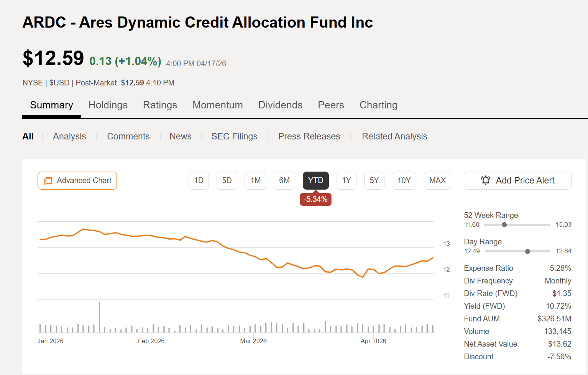Click the 52 Week Range slider handle
This screenshot has width=588, height=375.
(504, 225)
